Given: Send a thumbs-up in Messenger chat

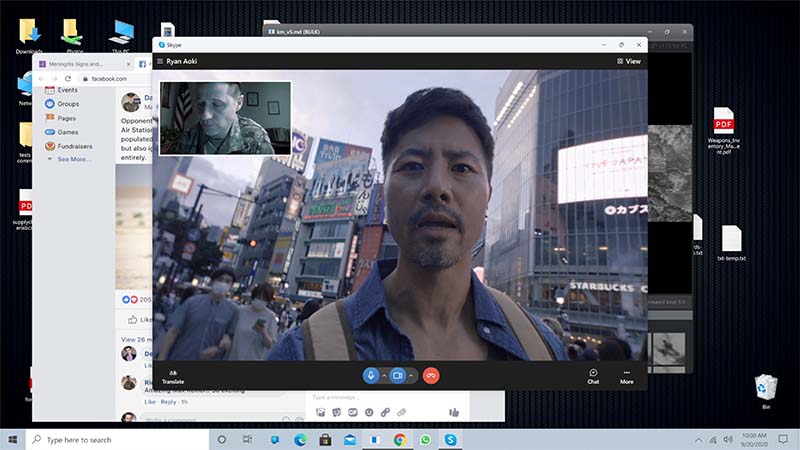Looking at the screenshot, I should 454,412.
